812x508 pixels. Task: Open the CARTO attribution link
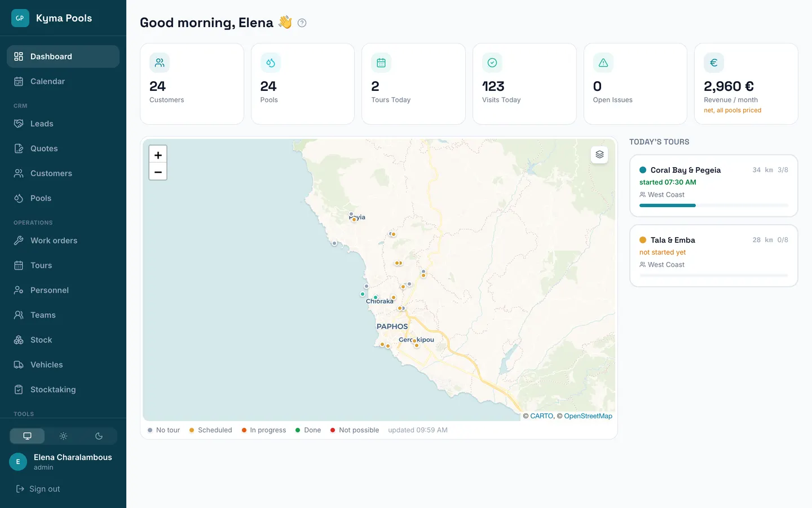[542, 416]
